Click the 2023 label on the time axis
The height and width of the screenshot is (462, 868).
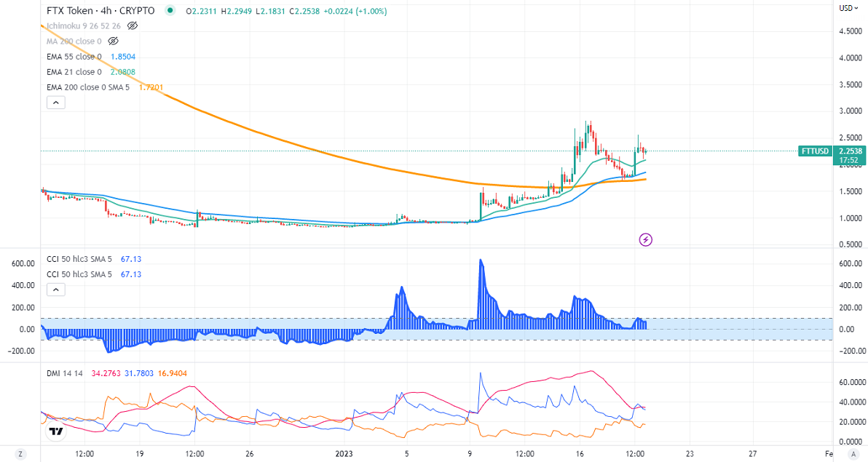[x=344, y=453]
